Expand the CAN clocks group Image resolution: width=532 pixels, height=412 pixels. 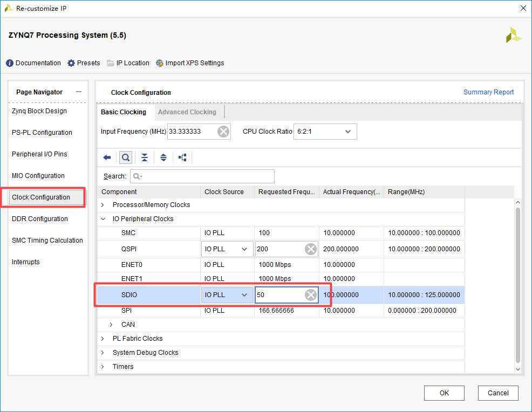(x=111, y=325)
